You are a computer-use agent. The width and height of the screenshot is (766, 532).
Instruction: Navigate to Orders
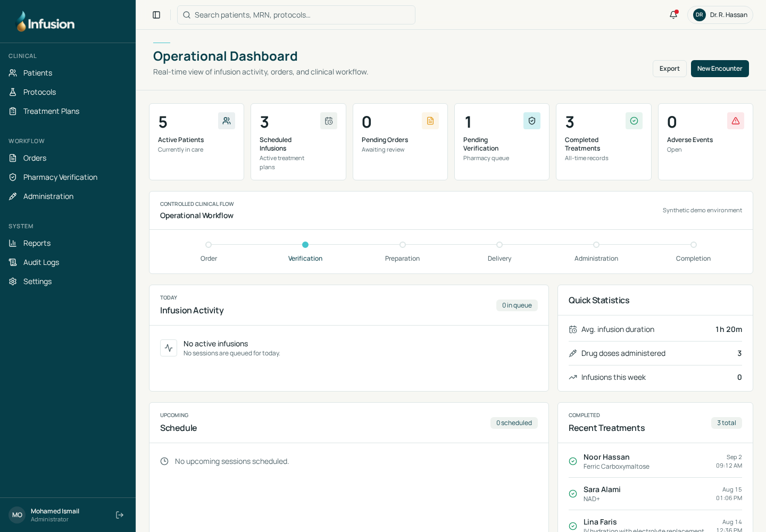[x=68, y=158]
